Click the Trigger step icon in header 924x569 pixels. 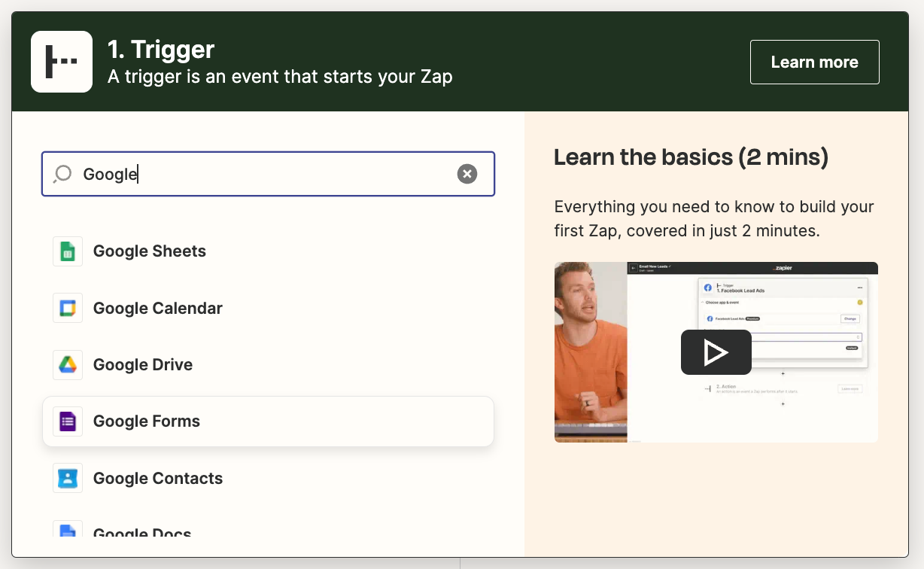tap(62, 62)
